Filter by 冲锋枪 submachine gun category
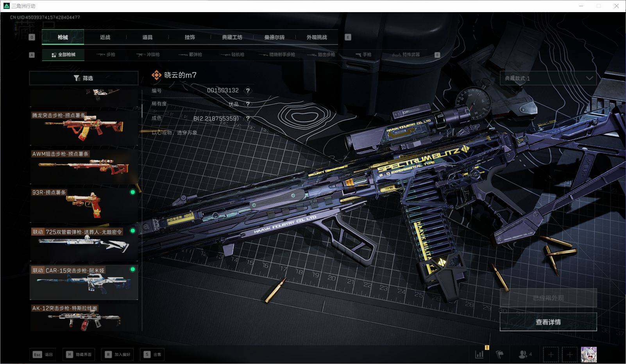626x364 pixels. pos(148,55)
